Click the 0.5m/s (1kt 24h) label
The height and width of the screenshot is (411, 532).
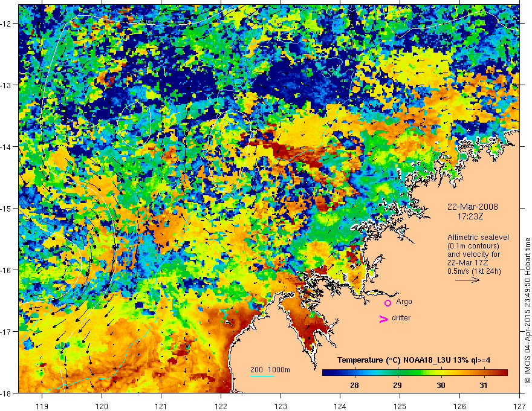pos(474,271)
